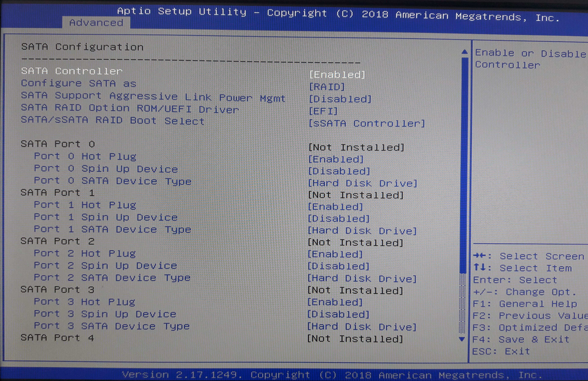
Task: Click the dotted scrollbar track below the thumb
Action: pos(462,304)
